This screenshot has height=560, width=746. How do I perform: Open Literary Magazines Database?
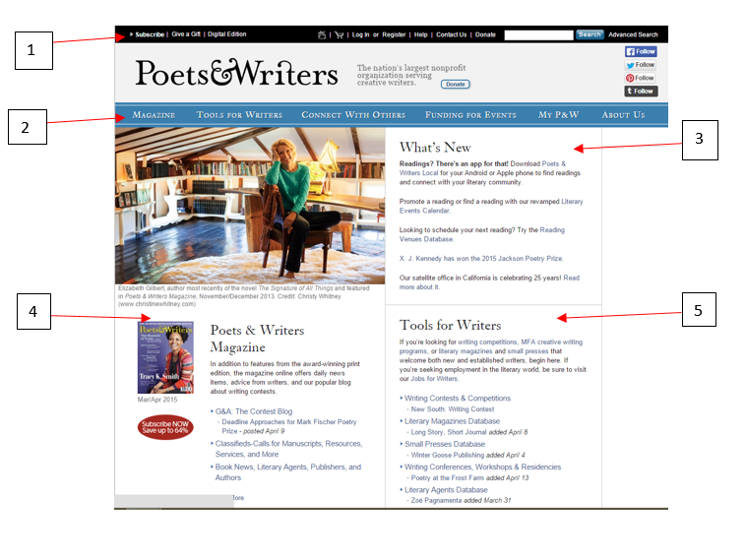tap(452, 421)
